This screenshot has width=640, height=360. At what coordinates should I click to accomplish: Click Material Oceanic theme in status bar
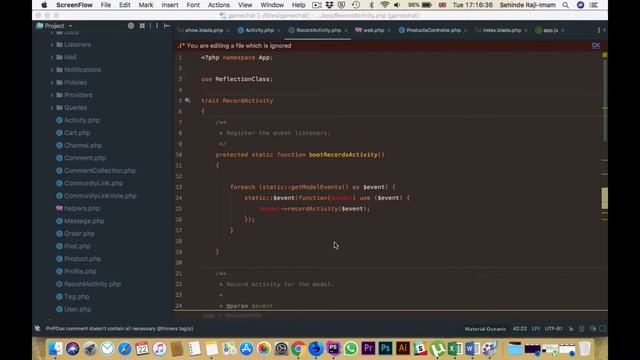(x=485, y=329)
